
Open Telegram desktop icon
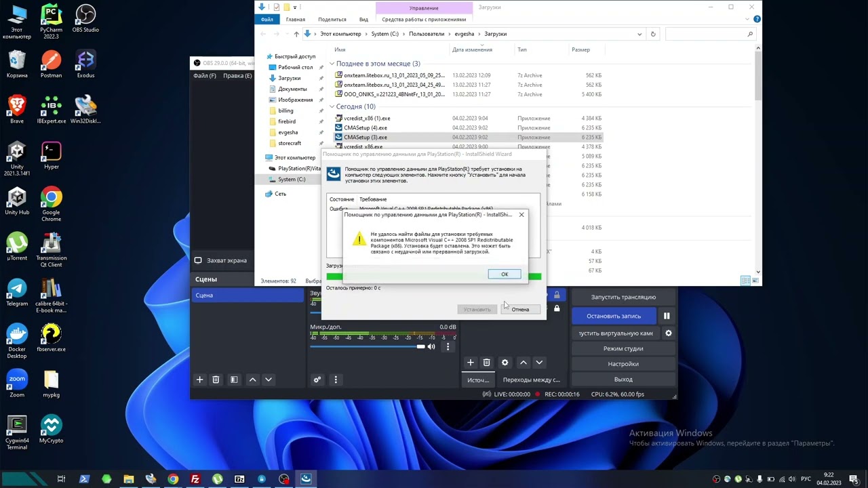coord(17,292)
